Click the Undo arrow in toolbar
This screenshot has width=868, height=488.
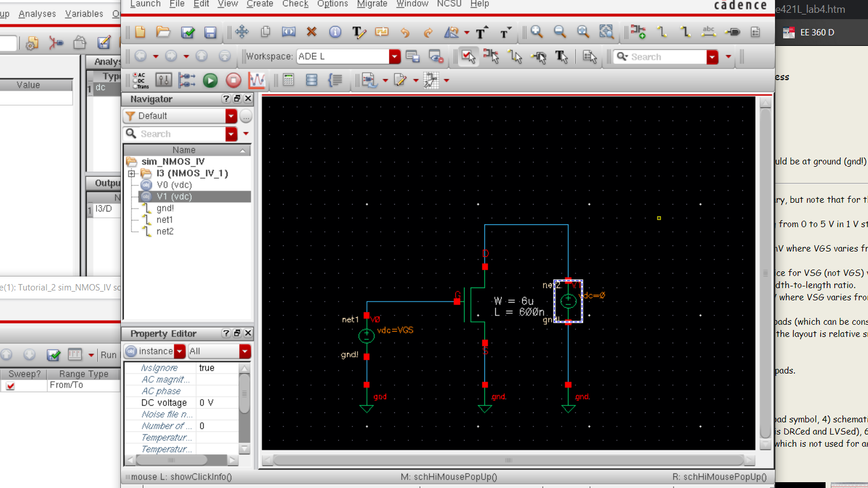click(x=405, y=33)
